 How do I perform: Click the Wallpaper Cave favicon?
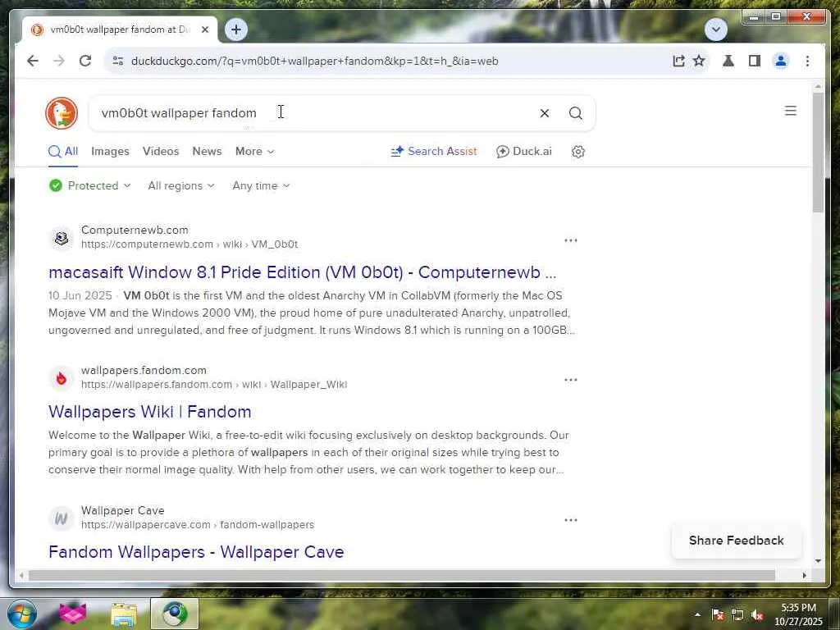(x=62, y=518)
